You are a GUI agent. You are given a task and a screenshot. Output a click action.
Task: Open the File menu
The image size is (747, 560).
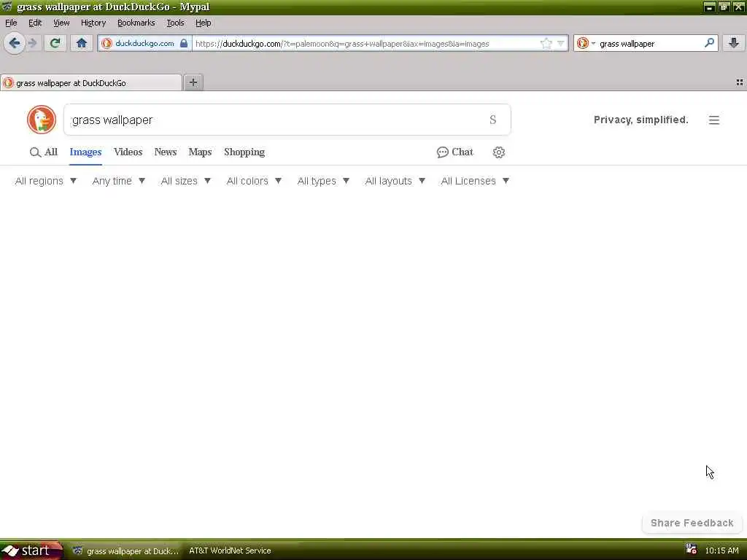[11, 23]
